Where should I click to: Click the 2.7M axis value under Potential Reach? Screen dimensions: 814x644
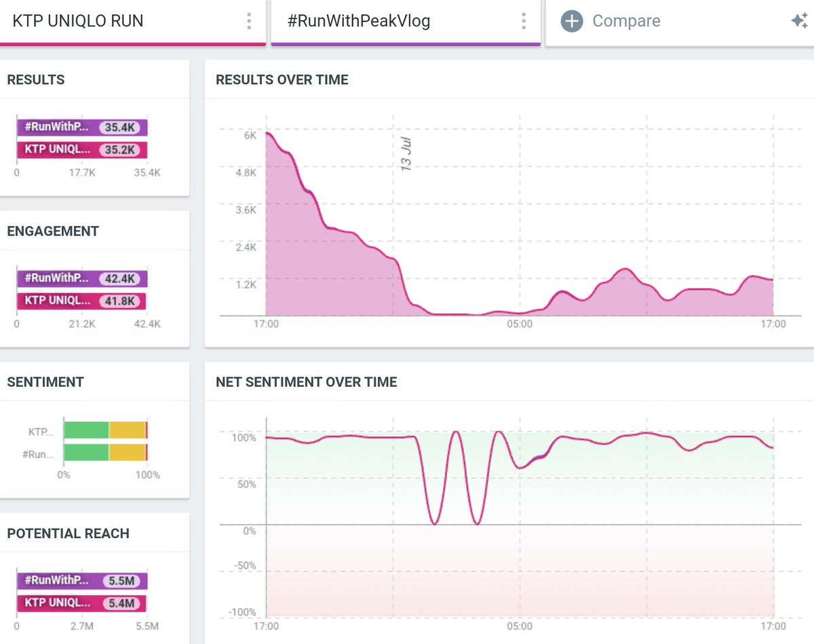coord(82,626)
